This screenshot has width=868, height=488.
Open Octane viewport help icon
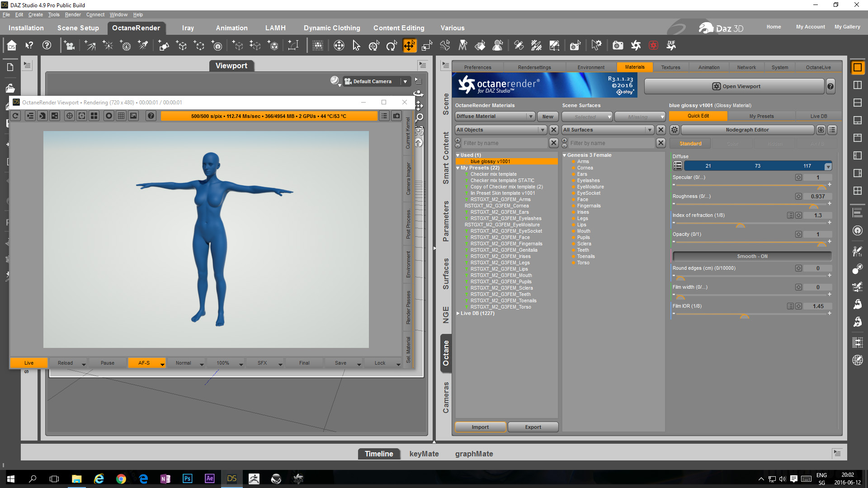tap(151, 116)
